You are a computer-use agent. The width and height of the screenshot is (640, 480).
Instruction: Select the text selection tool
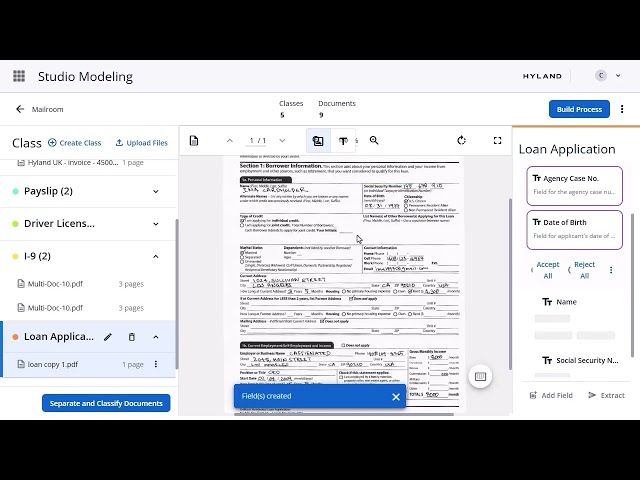tap(343, 141)
